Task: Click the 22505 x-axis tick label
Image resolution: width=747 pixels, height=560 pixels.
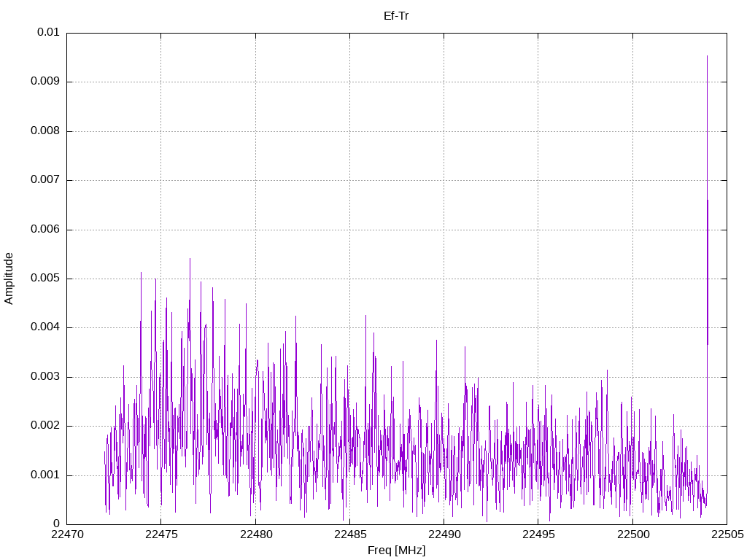Action: pos(726,534)
